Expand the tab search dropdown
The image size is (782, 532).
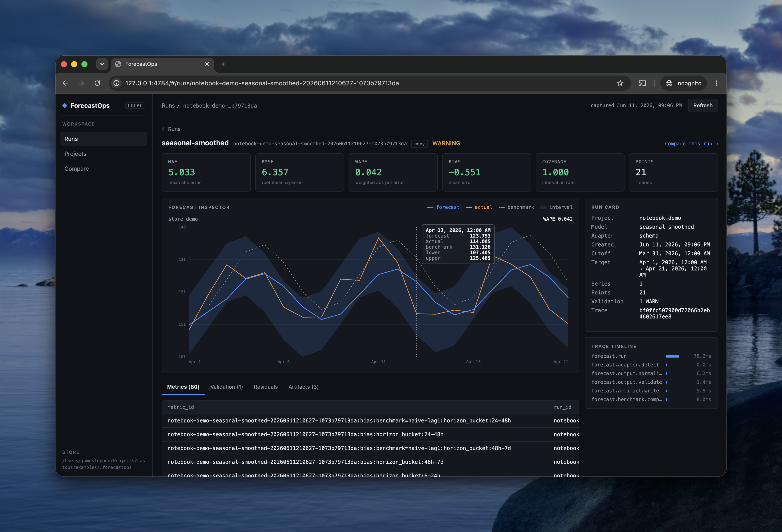[x=102, y=64]
